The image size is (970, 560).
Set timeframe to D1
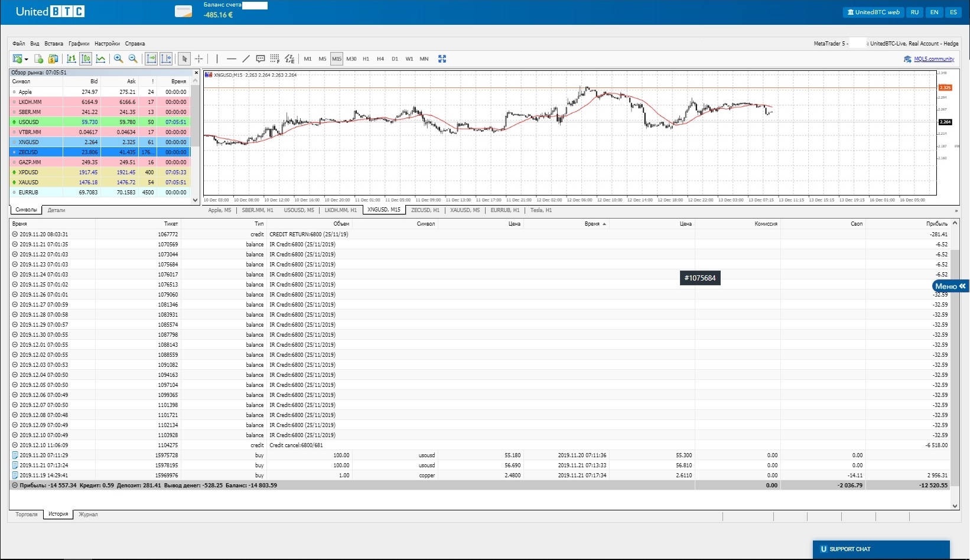point(395,59)
